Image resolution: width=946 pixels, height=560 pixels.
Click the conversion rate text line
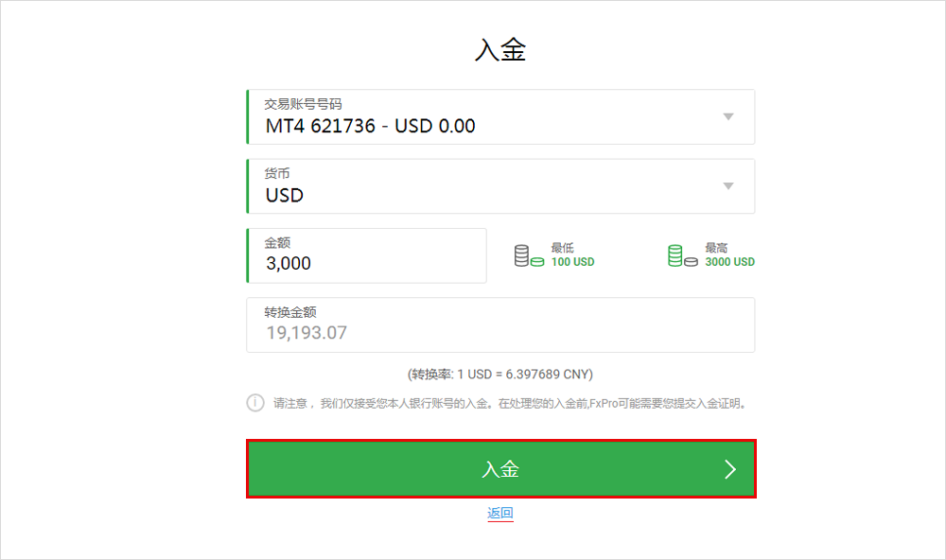pos(500,374)
